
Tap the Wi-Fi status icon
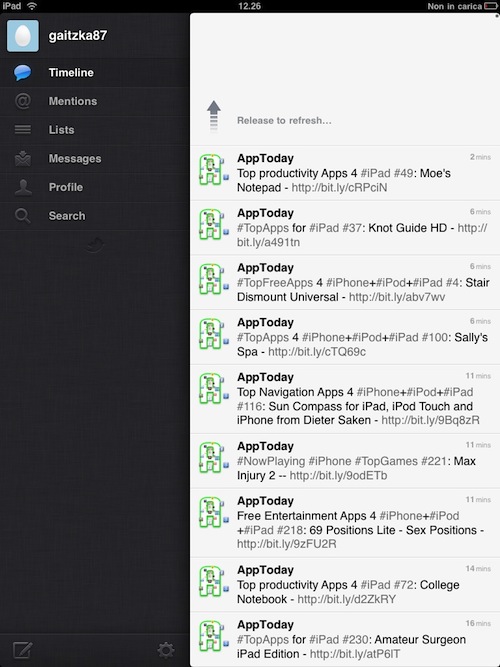tap(32, 6)
